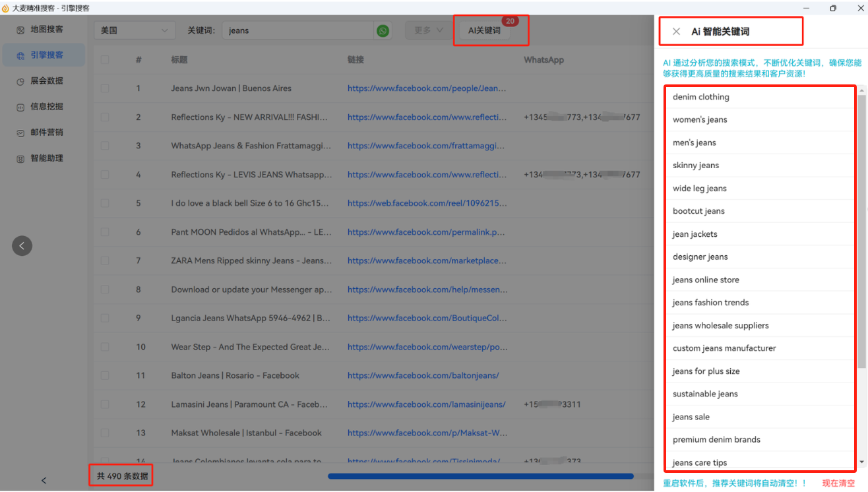This screenshot has width=868, height=492.
Task: Tick the Maksat Wholesale row checkbox
Action: tap(105, 433)
